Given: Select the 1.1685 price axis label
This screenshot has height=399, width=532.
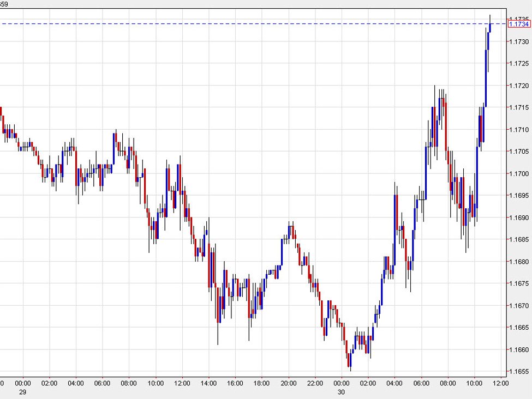Looking at the screenshot, I should [518, 240].
